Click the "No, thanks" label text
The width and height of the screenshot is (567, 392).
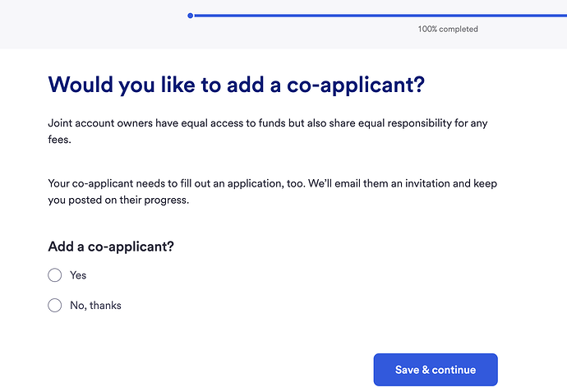coord(95,306)
